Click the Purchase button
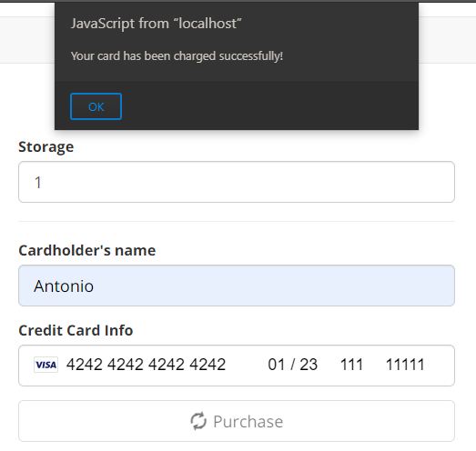This screenshot has height=451, width=476. (237, 421)
